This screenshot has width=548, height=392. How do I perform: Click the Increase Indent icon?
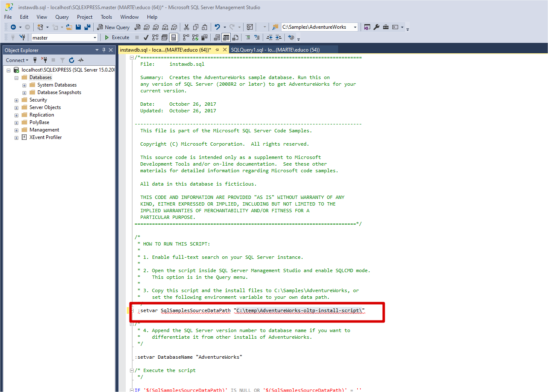coord(279,37)
